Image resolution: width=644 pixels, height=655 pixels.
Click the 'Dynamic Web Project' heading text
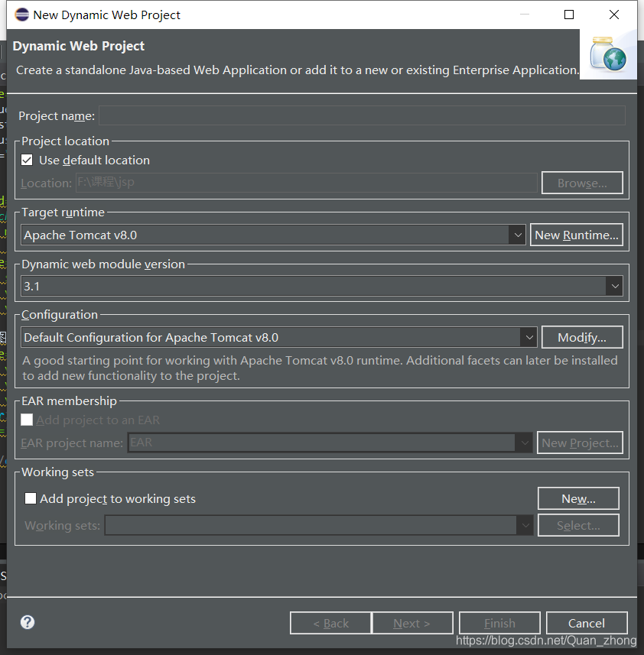tap(79, 46)
